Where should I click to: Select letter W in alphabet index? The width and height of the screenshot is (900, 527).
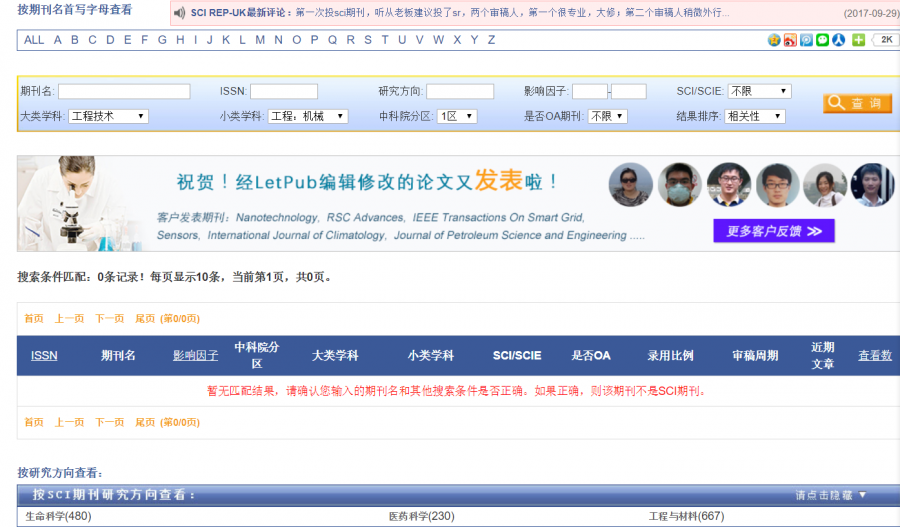click(x=439, y=40)
